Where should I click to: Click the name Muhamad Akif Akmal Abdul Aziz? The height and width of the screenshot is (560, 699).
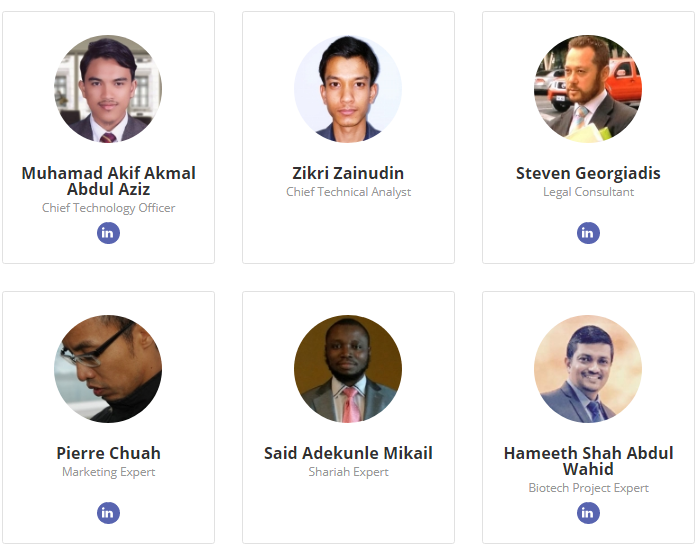click(x=108, y=181)
